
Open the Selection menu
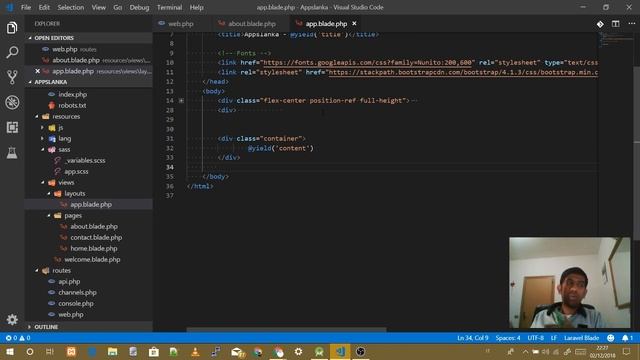coord(71,7)
